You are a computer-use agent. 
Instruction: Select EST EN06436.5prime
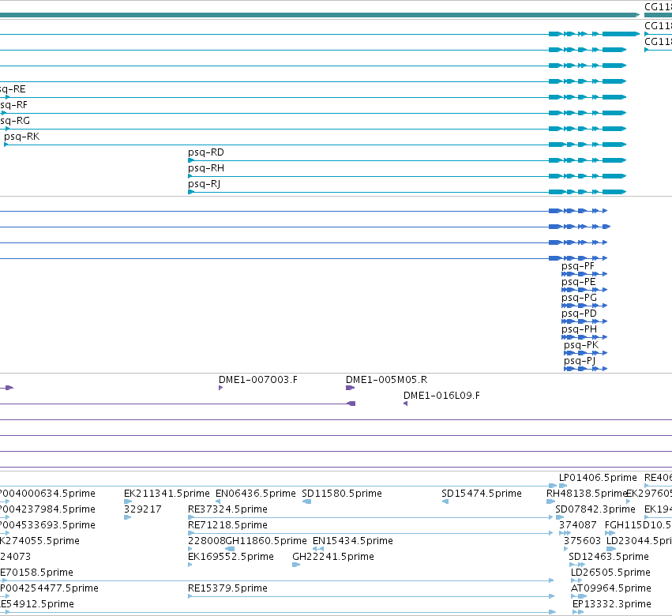(x=255, y=494)
